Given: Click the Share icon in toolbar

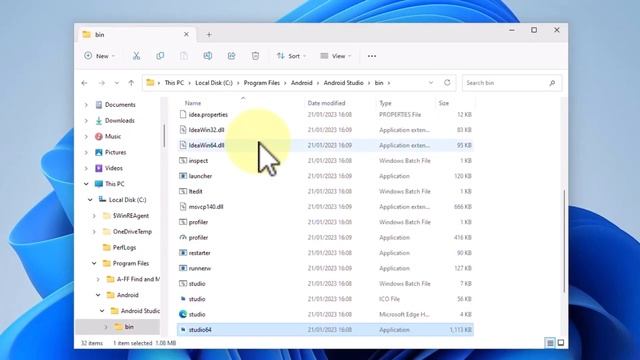Looking at the screenshot, I should (231, 56).
